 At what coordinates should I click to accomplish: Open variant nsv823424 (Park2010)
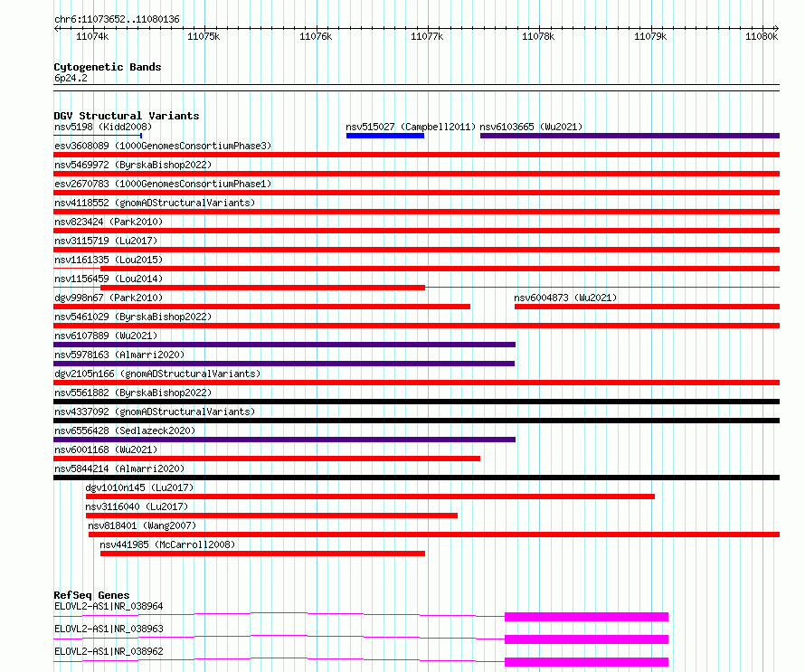(x=109, y=222)
